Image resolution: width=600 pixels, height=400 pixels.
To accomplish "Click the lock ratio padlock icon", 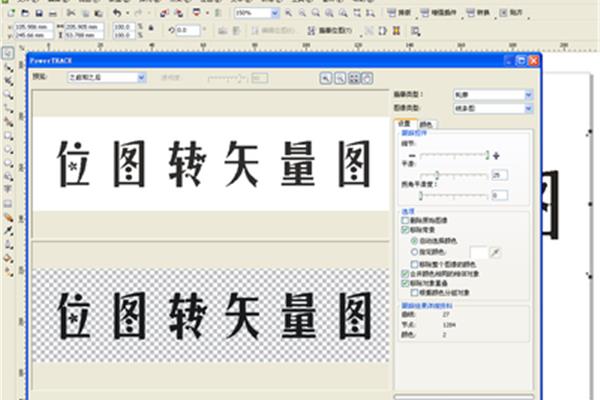I will point(151,28).
